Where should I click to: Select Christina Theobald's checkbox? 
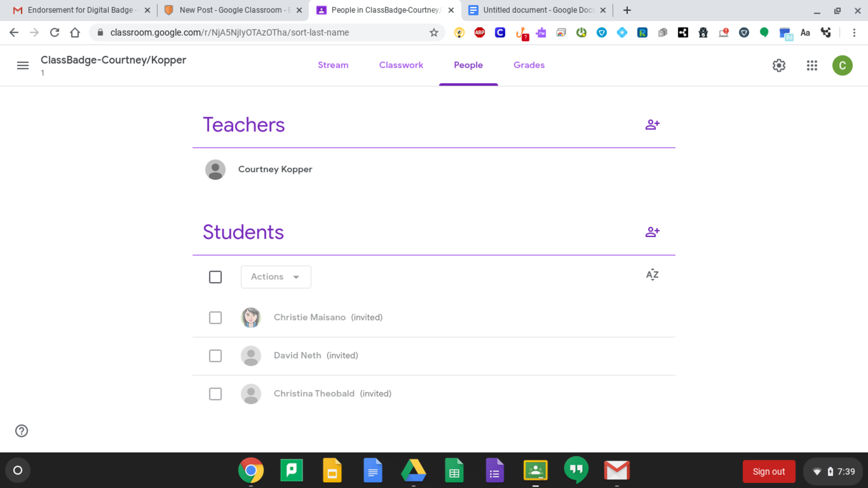215,394
